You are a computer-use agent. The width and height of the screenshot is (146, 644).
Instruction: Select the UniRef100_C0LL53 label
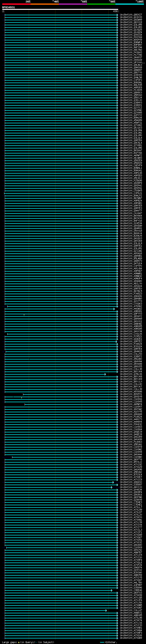tap(131, 354)
